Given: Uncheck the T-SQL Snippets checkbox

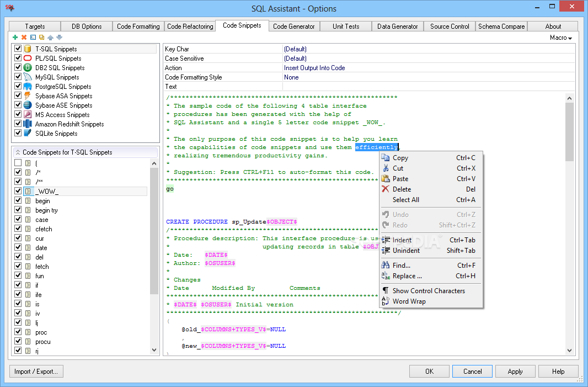Looking at the screenshot, I should click(18, 49).
